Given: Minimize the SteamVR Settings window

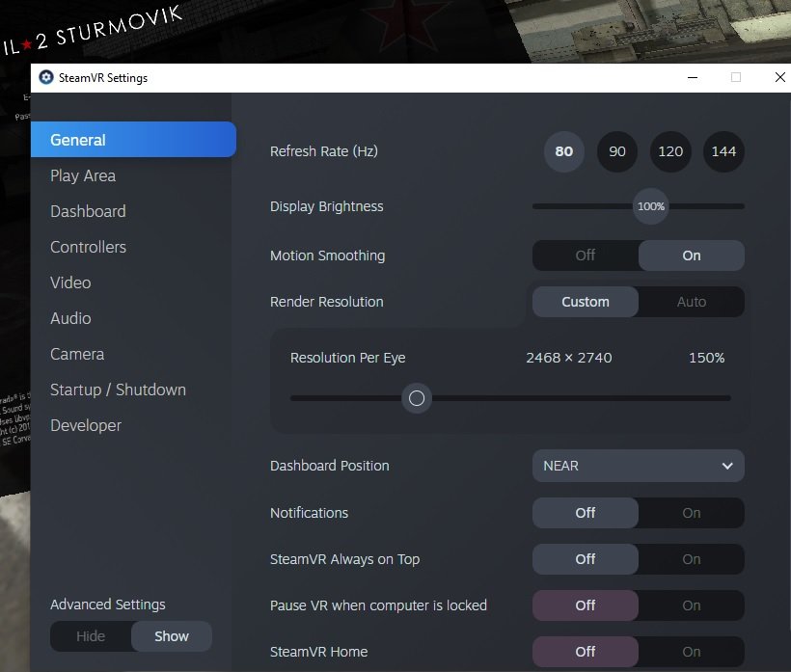Looking at the screenshot, I should (693, 78).
